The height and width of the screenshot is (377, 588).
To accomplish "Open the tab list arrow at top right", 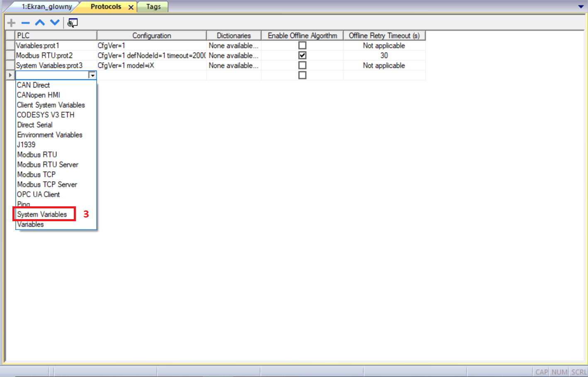I will point(581,7).
